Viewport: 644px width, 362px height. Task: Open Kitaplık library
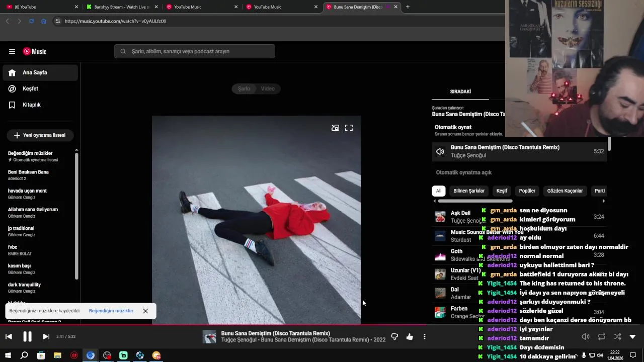point(40,105)
